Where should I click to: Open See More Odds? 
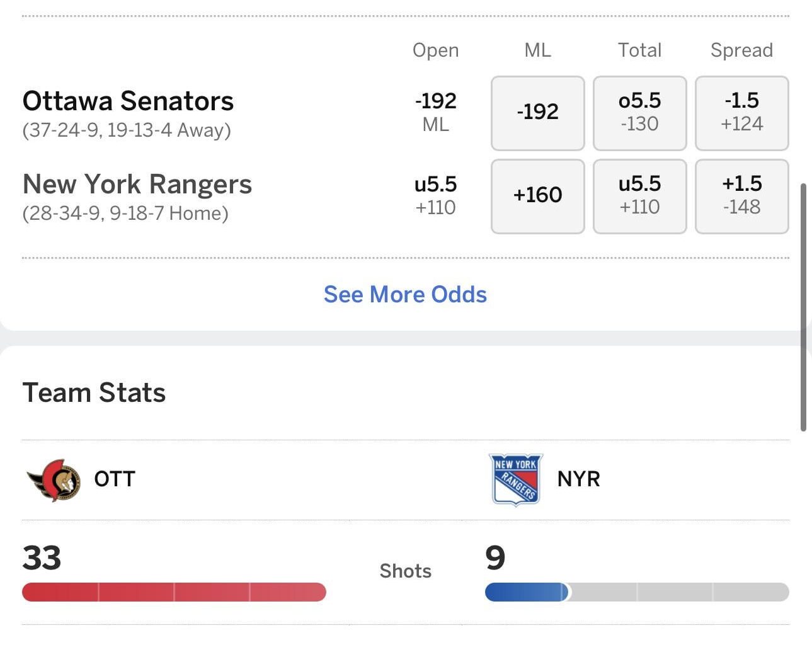point(405,294)
